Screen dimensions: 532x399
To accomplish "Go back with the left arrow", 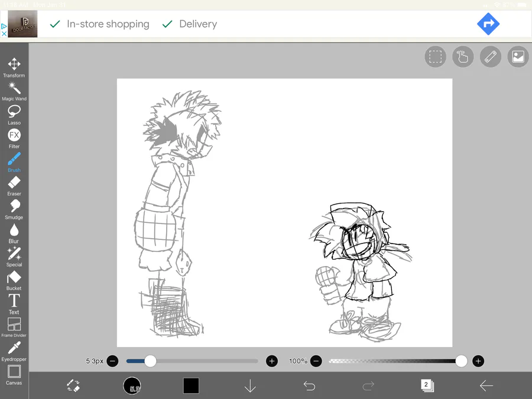I will click(486, 386).
